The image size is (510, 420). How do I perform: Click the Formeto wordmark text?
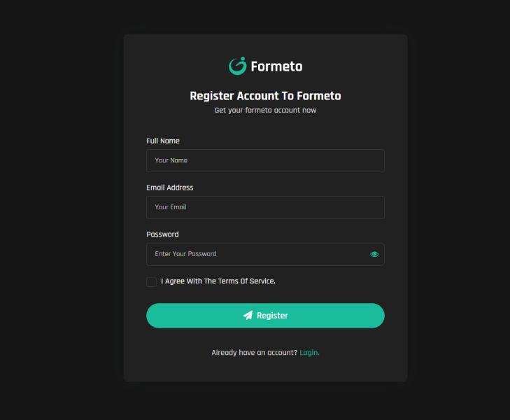[276, 66]
